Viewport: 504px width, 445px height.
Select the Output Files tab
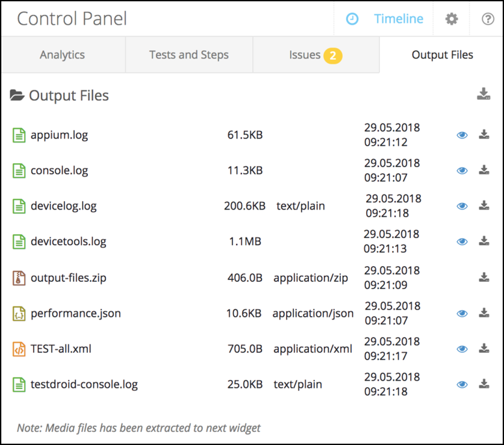click(x=442, y=55)
